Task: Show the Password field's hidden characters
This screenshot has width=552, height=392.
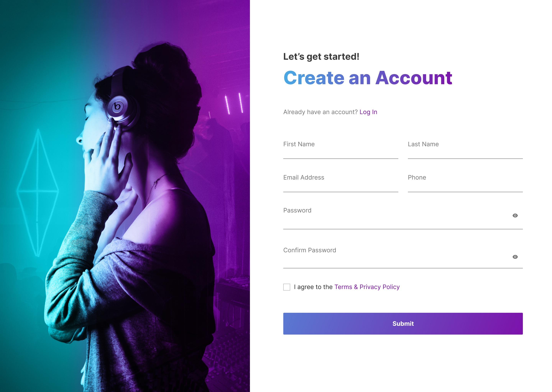Action: pos(515,216)
